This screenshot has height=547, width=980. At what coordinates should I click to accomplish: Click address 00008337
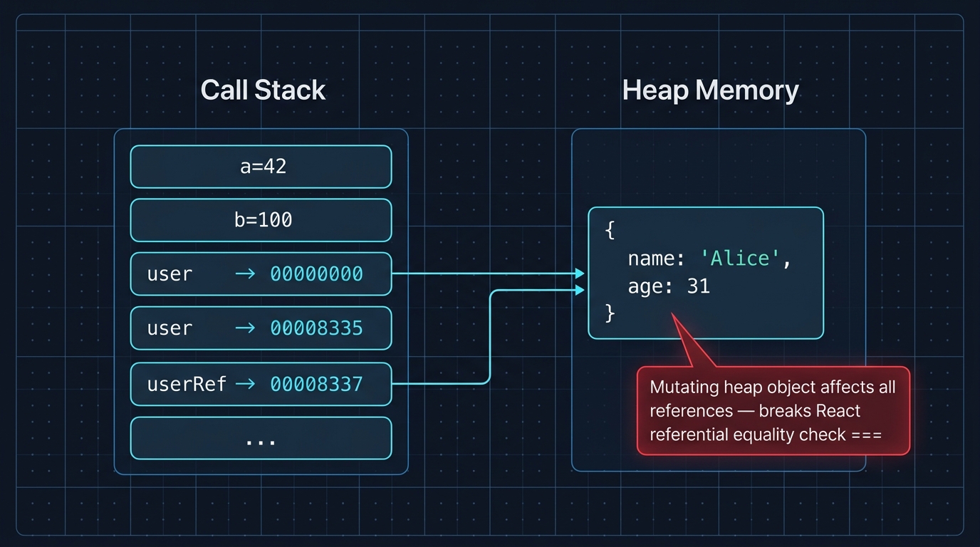[316, 385]
